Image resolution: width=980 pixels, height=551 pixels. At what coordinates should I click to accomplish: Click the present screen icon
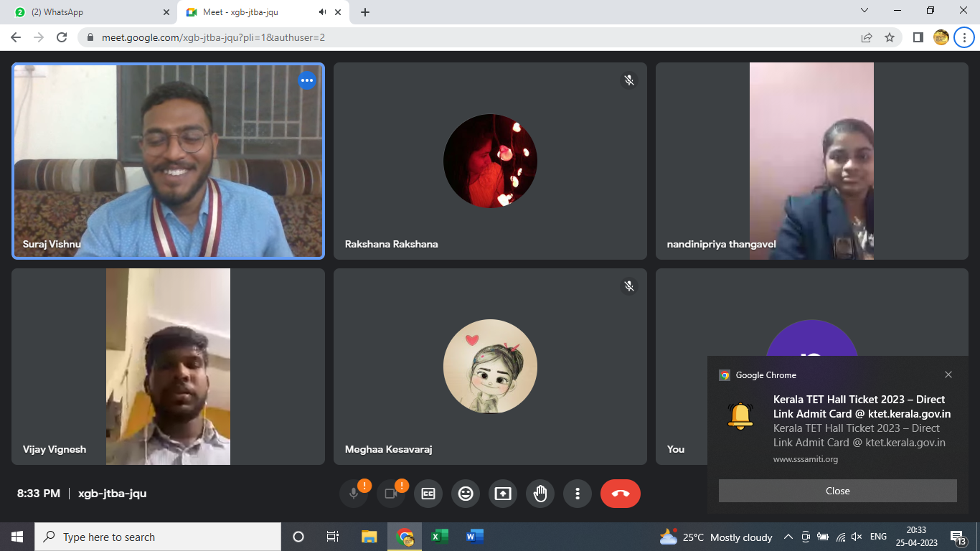(x=503, y=494)
